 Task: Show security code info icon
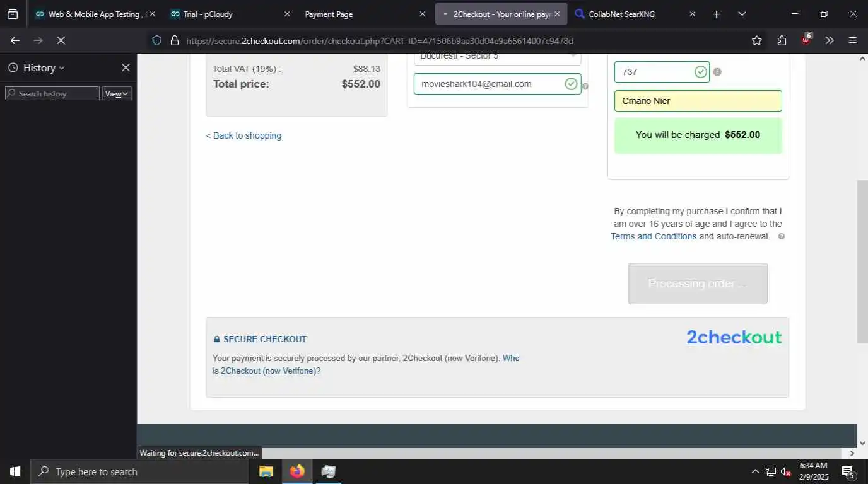717,72
